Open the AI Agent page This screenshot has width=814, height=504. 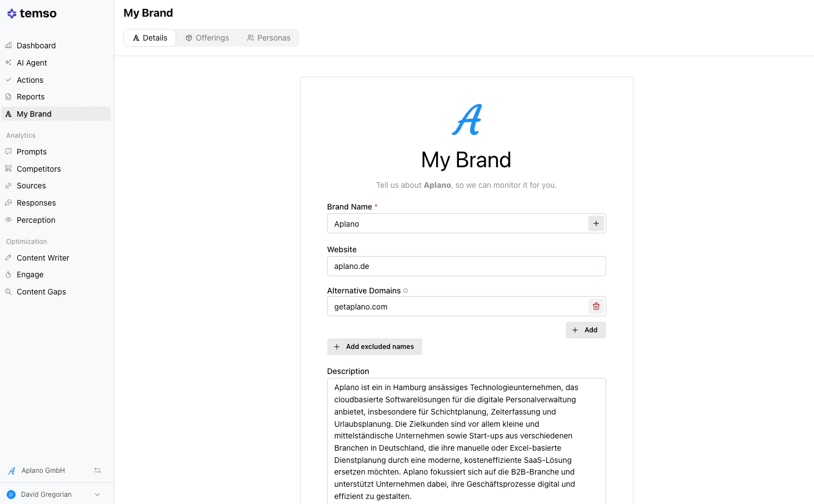[32, 63]
